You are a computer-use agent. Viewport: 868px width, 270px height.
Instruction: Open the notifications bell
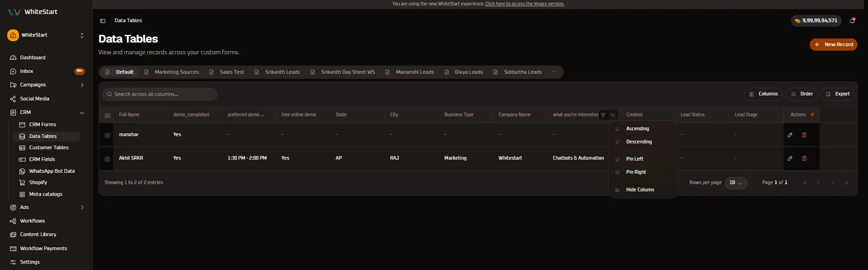point(852,20)
